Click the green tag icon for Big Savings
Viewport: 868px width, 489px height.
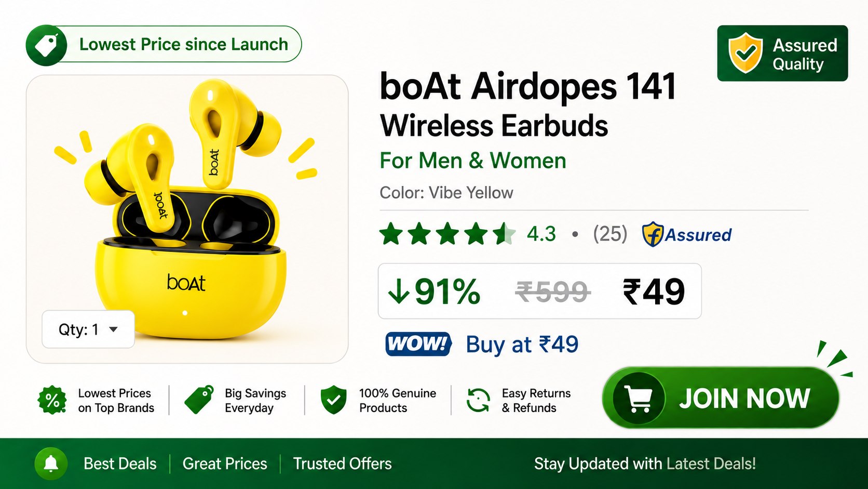tap(199, 400)
